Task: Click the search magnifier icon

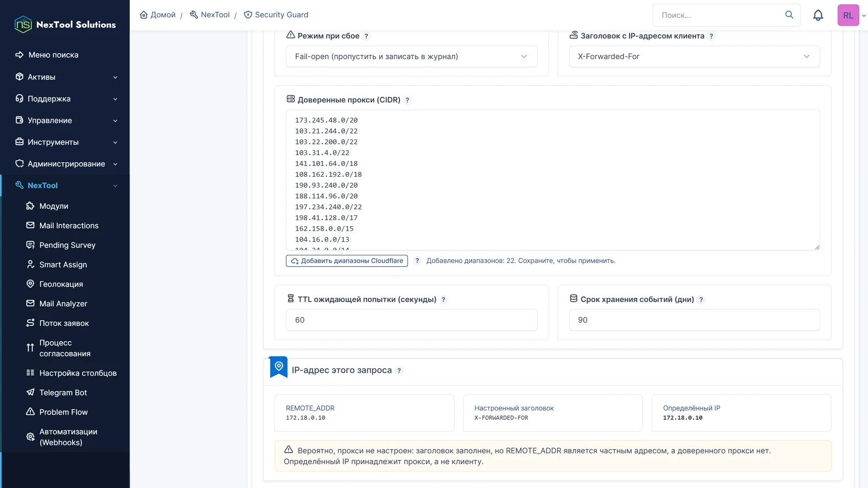Action: click(x=789, y=15)
